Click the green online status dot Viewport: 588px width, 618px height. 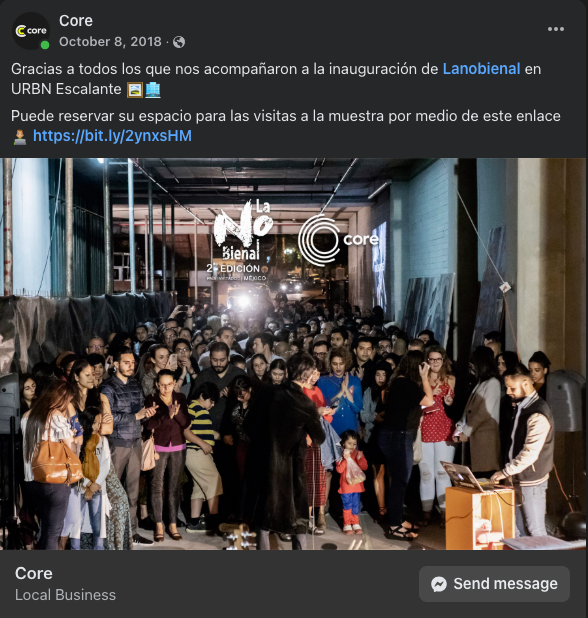45,45
